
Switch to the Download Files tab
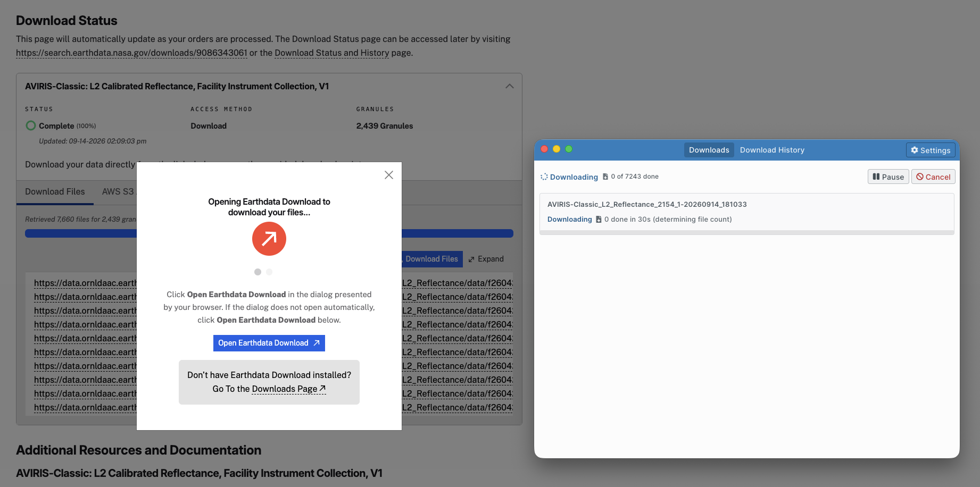(x=55, y=192)
